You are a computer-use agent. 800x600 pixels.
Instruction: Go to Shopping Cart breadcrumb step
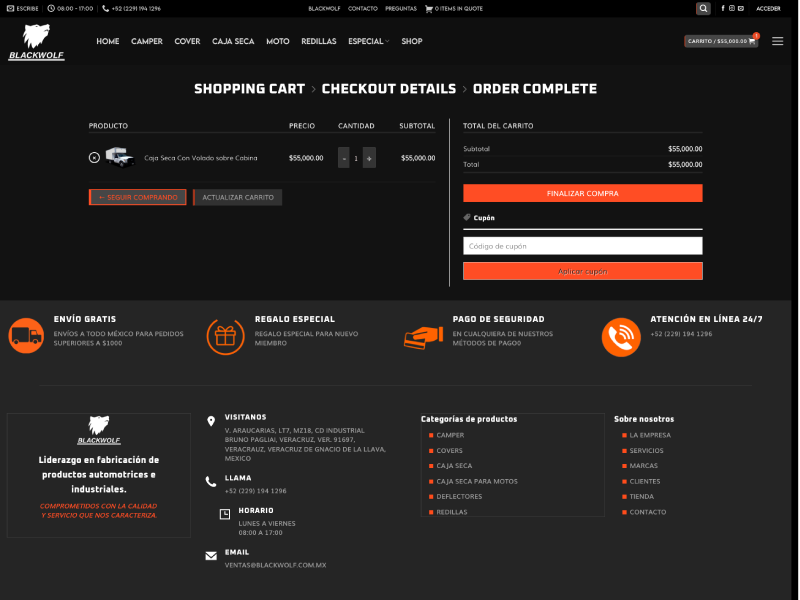pyautogui.click(x=249, y=89)
